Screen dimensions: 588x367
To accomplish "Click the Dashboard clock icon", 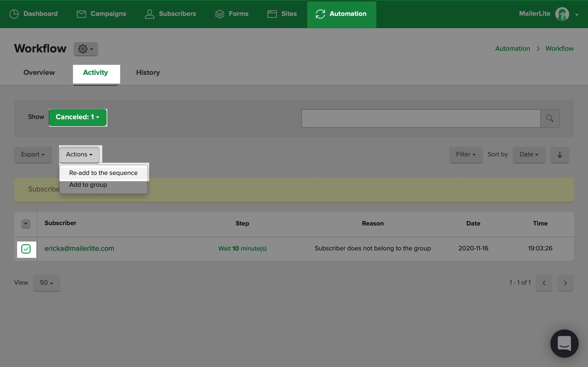I will [x=14, y=14].
